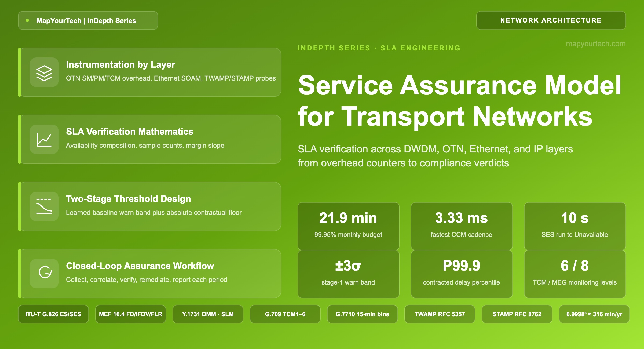Click the 0.9998³ ≈ 316 min/yr chip
The height and width of the screenshot is (349, 644).
click(x=594, y=314)
